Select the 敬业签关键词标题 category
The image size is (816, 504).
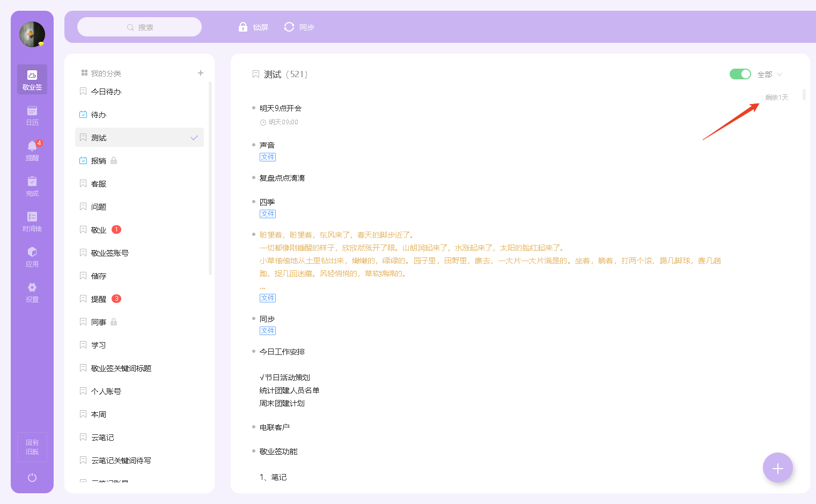point(139,368)
